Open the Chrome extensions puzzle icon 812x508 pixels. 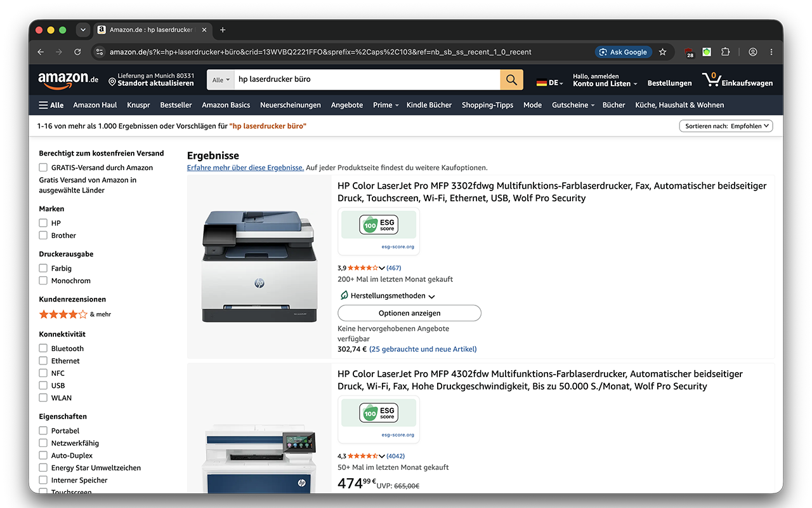pyautogui.click(x=726, y=52)
